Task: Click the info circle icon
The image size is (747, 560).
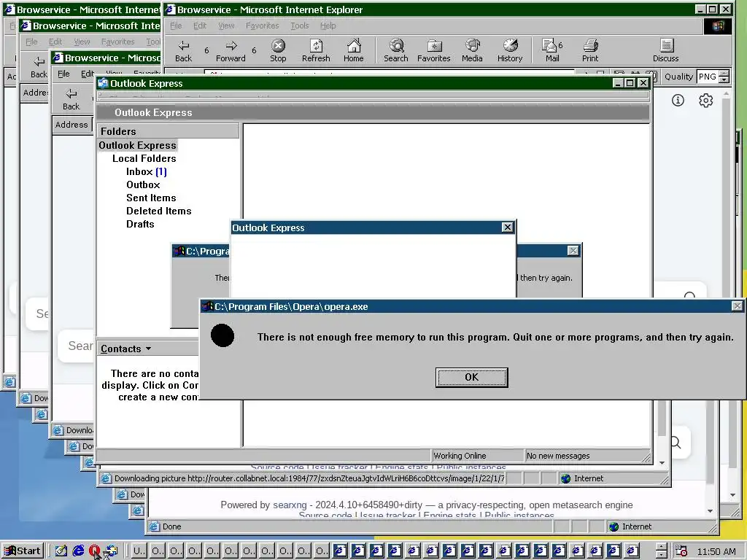Action: pyautogui.click(x=678, y=100)
